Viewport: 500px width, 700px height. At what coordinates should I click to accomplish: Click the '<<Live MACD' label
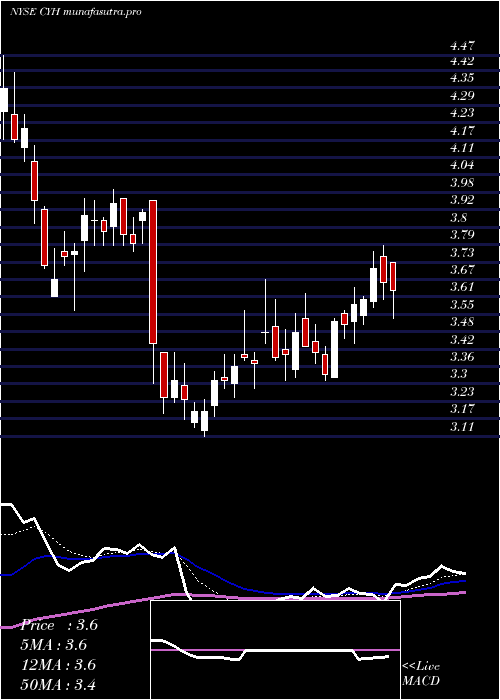(421, 674)
